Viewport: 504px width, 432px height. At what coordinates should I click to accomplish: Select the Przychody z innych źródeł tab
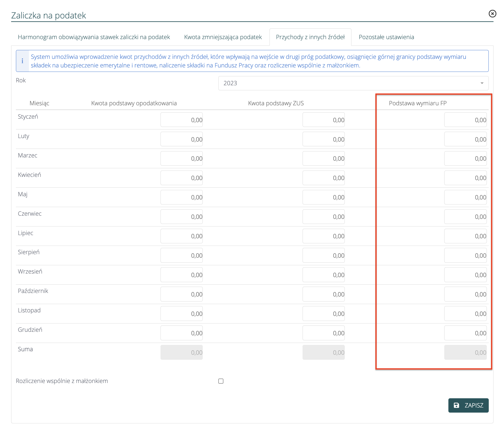pos(310,37)
